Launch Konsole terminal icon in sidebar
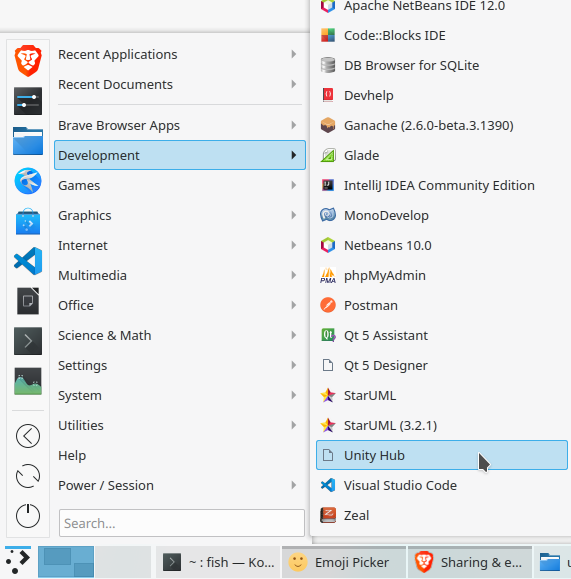The width and height of the screenshot is (571, 579). point(28,341)
